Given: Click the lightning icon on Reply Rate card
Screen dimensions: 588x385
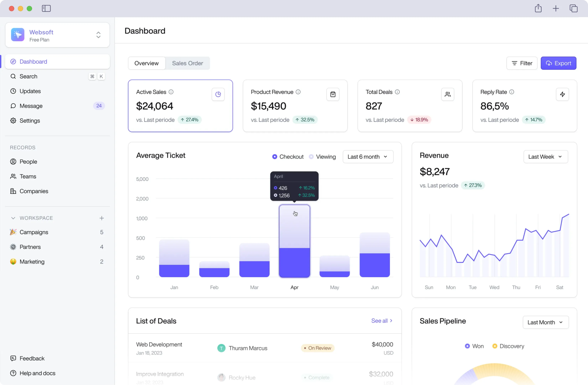Looking at the screenshot, I should point(562,94).
